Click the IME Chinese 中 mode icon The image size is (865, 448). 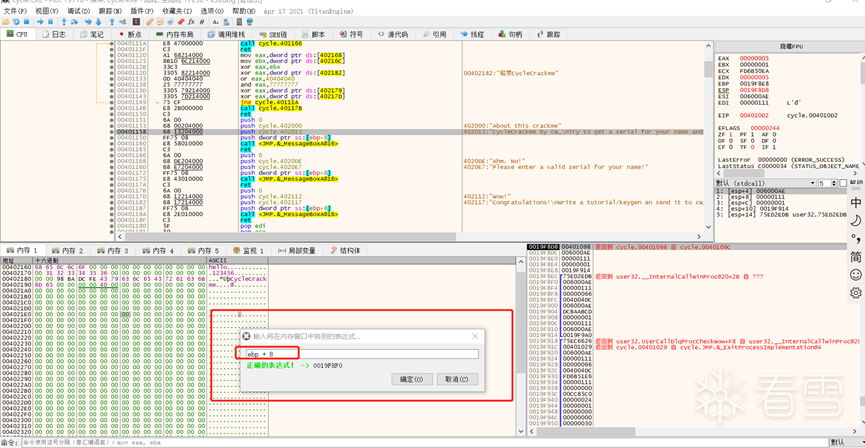coord(856,202)
